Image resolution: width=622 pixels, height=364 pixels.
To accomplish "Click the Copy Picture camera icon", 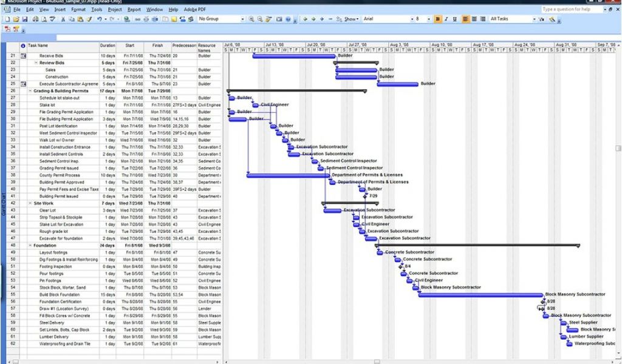I will click(x=279, y=19).
